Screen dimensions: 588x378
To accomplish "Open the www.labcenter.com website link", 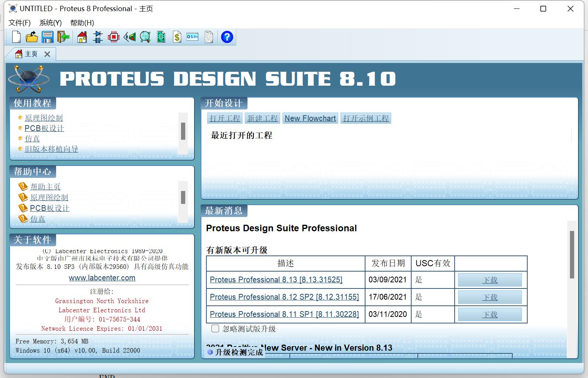I will coord(102,278).
